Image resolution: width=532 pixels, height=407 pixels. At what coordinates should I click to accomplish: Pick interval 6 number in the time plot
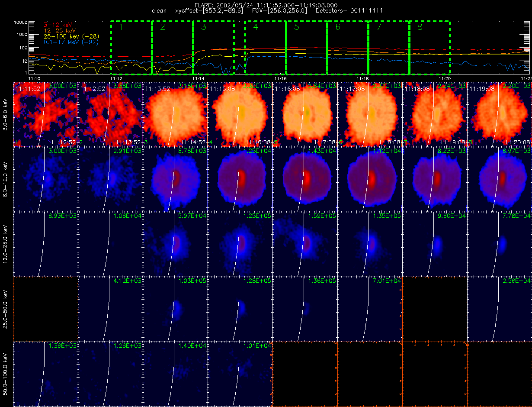pos(338,27)
